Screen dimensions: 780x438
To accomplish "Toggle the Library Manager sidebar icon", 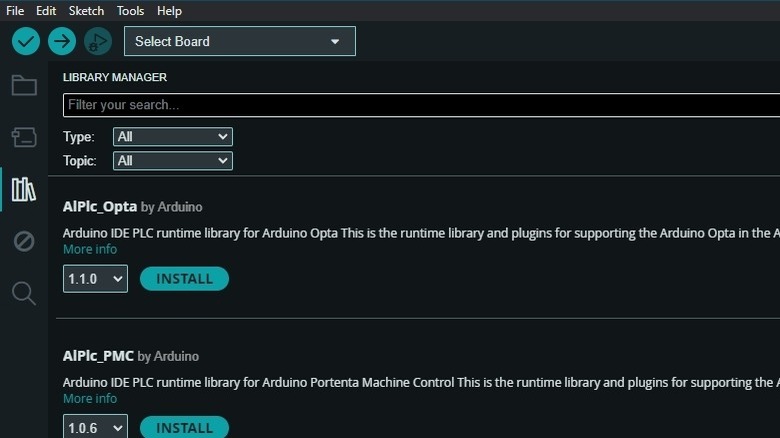I will (x=24, y=189).
